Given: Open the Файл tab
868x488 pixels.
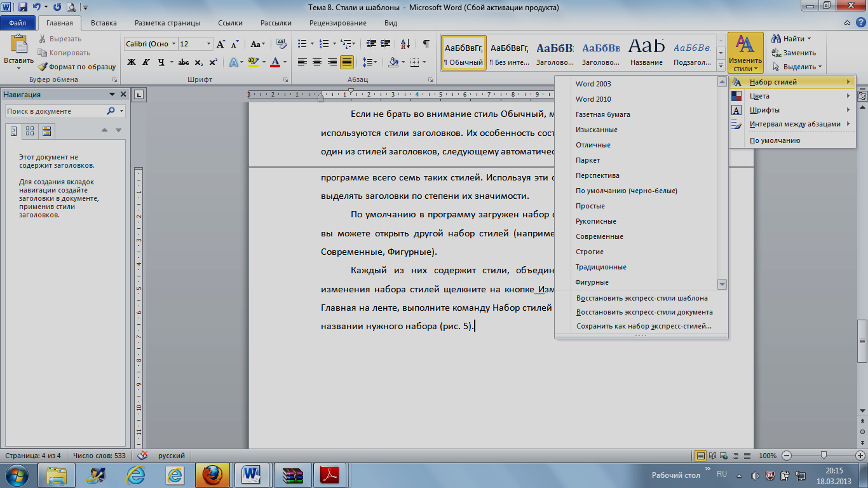Looking at the screenshot, I should tap(17, 23).
